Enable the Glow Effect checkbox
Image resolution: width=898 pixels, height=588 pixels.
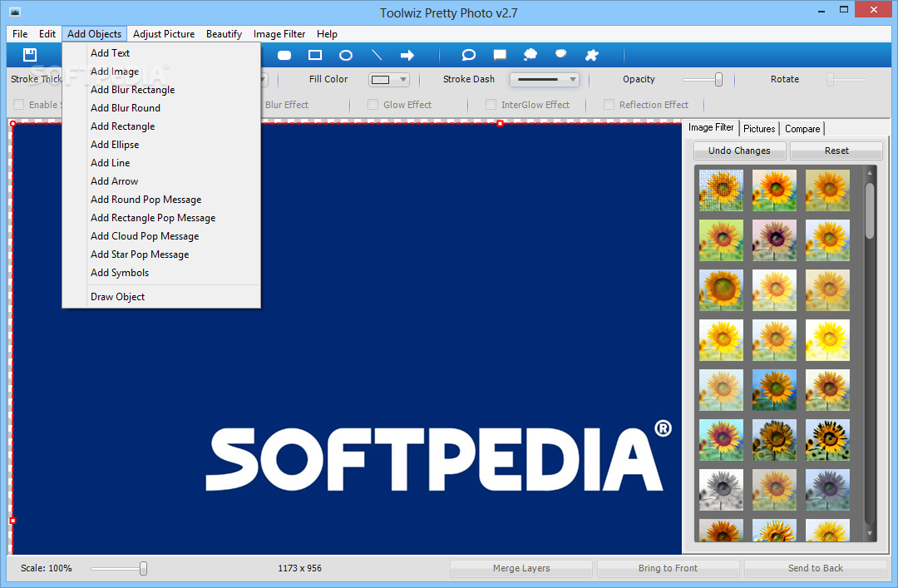(373, 104)
